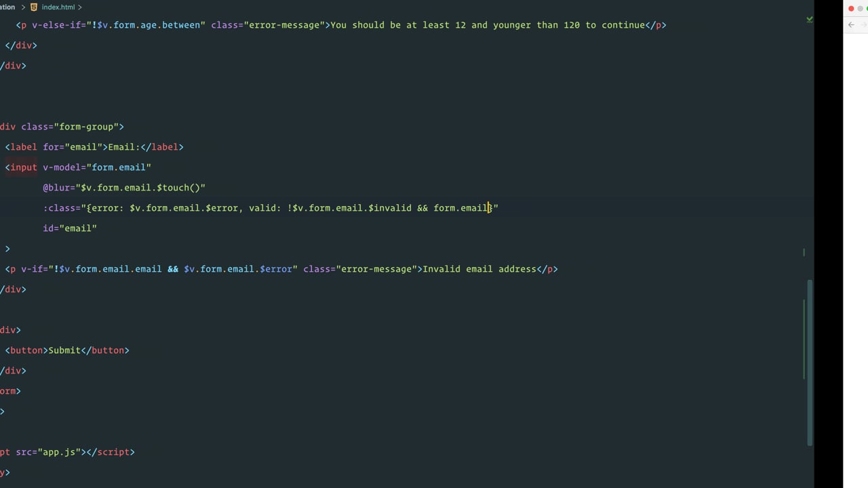Expand the chevron before the HTML5 icon
The width and height of the screenshot is (868, 488).
click(23, 7)
